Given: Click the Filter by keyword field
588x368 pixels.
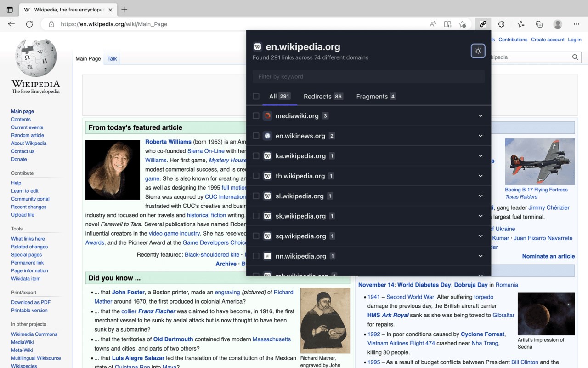Looking at the screenshot, I should [x=368, y=76].
